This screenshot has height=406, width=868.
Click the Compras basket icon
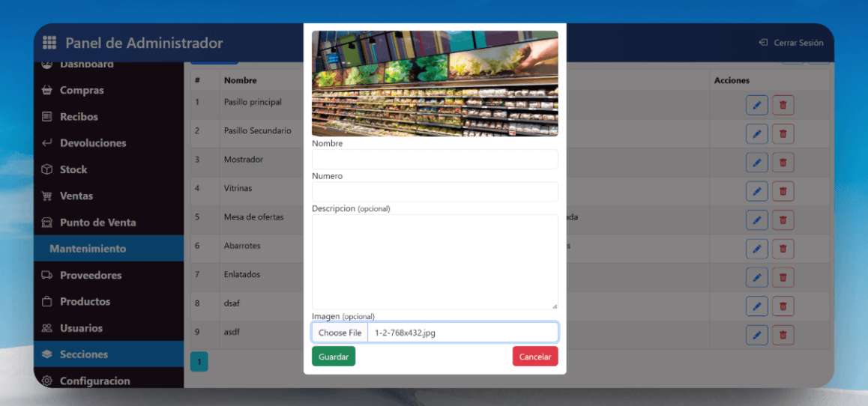(x=46, y=91)
